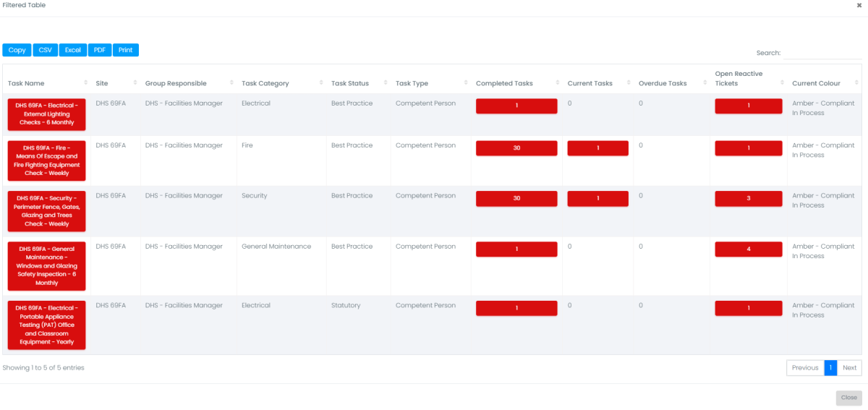View 30 completed tasks for Fire check
Image resolution: width=868 pixels, height=410 pixels.
(516, 148)
